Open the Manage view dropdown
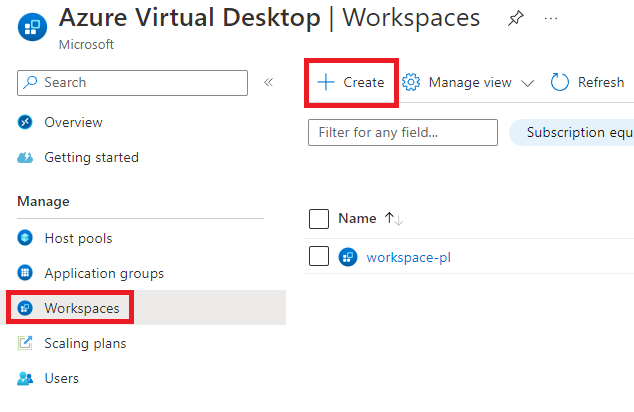This screenshot has height=412, width=634. pyautogui.click(x=468, y=82)
